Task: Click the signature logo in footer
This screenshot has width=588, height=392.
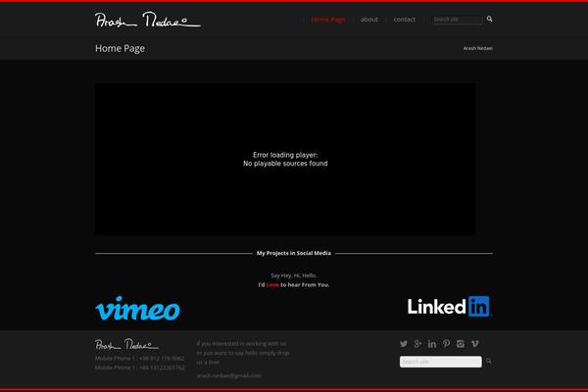Action: coord(126,344)
